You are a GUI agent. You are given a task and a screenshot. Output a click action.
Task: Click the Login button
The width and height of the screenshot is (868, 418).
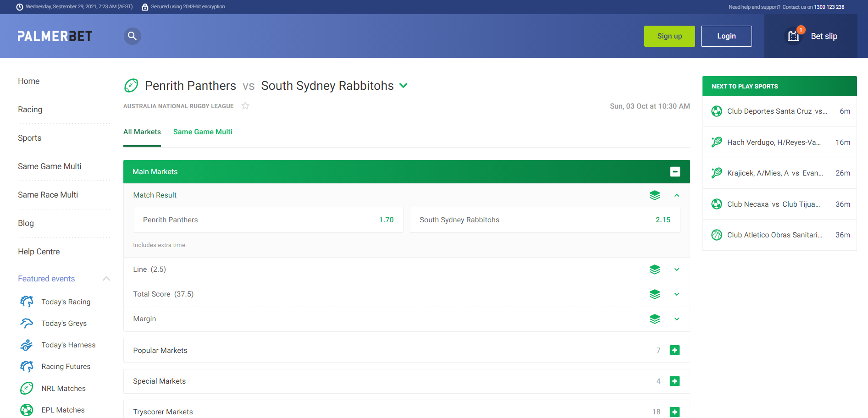click(x=726, y=36)
